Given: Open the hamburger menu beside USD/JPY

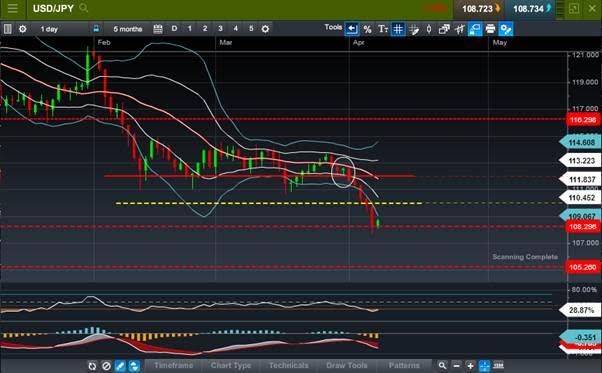Looking at the screenshot, I should pyautogui.click(x=13, y=8).
